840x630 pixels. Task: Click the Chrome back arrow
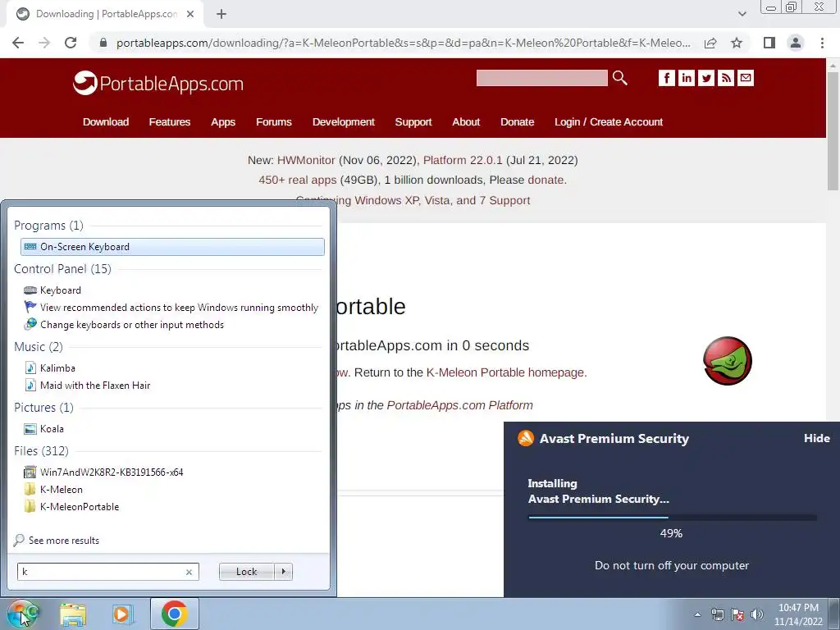point(18,43)
